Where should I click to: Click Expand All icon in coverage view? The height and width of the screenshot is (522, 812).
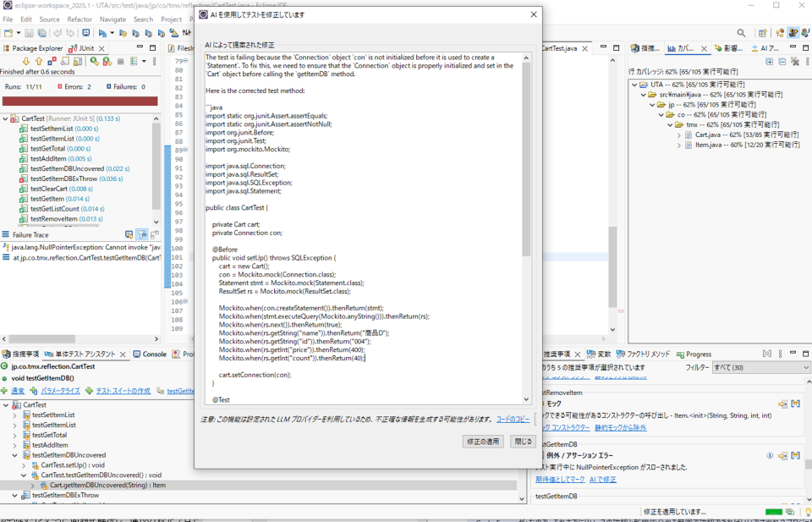tap(768, 62)
